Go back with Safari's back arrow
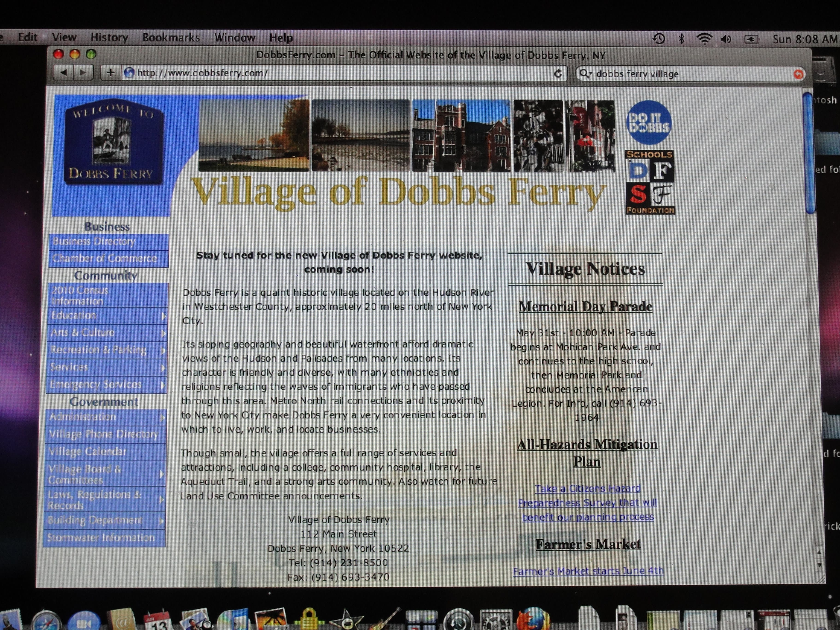The height and width of the screenshot is (630, 840). tap(63, 72)
